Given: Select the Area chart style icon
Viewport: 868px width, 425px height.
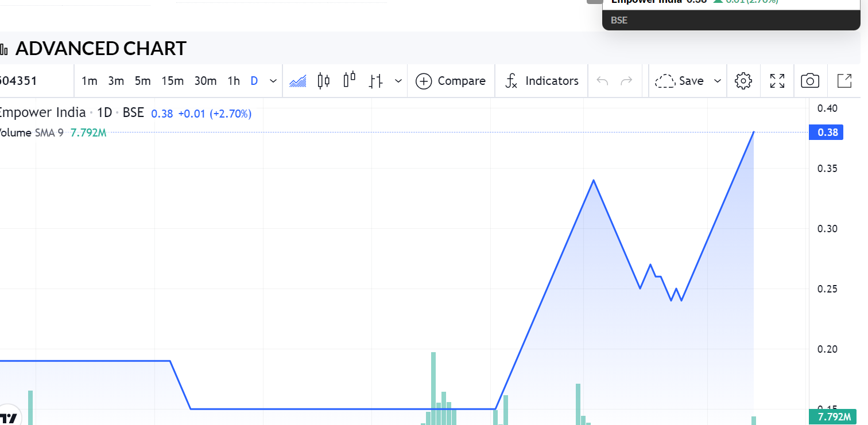Looking at the screenshot, I should 298,81.
